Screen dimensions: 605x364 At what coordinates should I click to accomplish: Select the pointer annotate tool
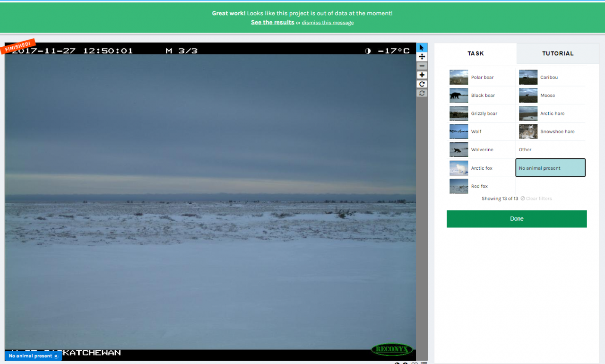click(422, 48)
